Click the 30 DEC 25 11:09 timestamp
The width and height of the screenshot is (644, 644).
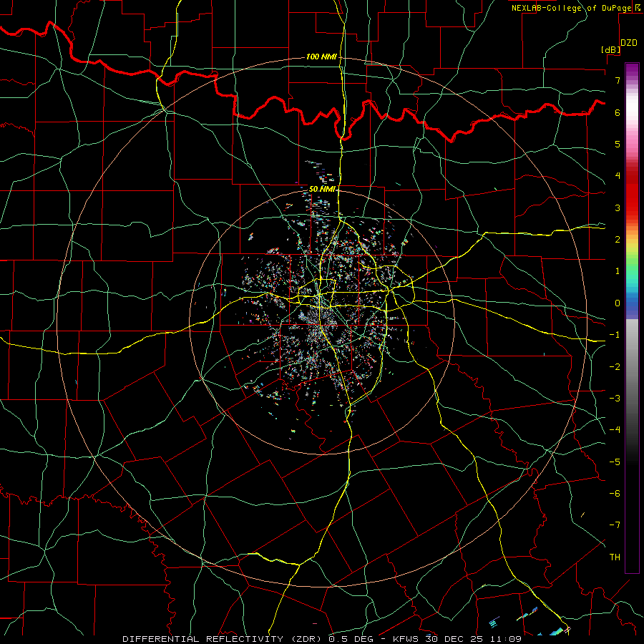point(473,639)
